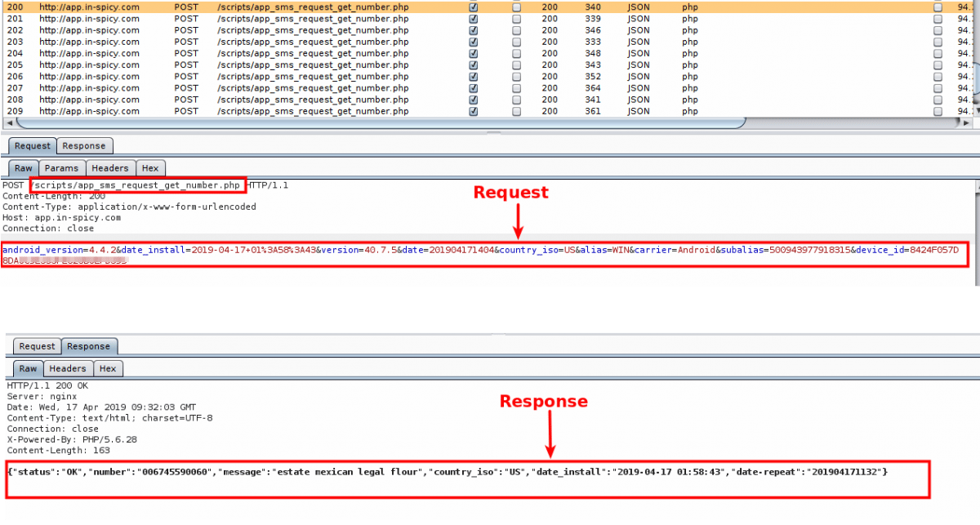Open the lower panel's Headers tab
The width and height of the screenshot is (980, 525).
(x=67, y=368)
